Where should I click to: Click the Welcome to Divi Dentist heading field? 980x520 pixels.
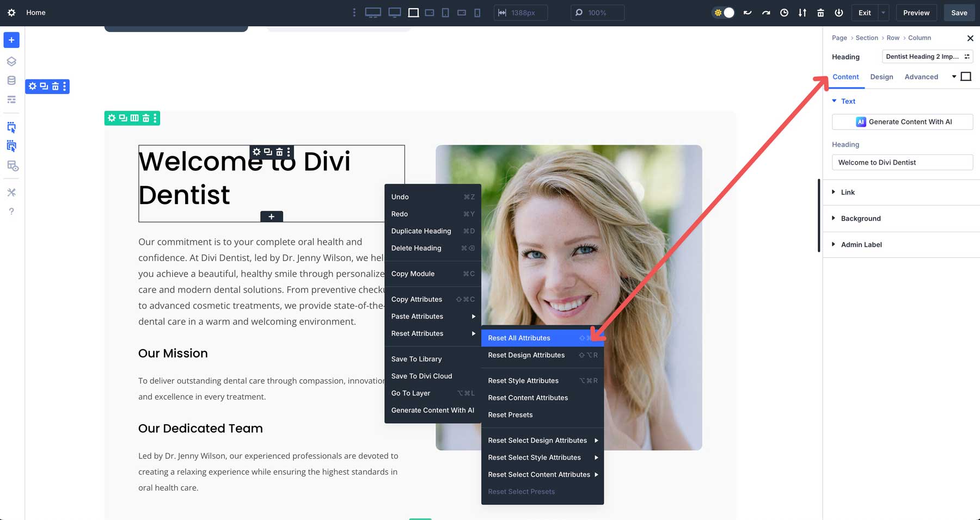[902, 162]
